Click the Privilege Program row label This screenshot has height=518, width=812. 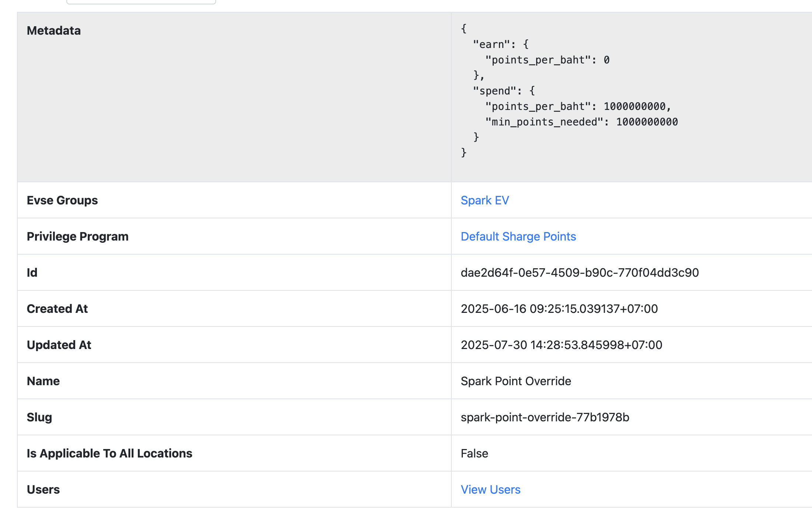pyautogui.click(x=77, y=236)
